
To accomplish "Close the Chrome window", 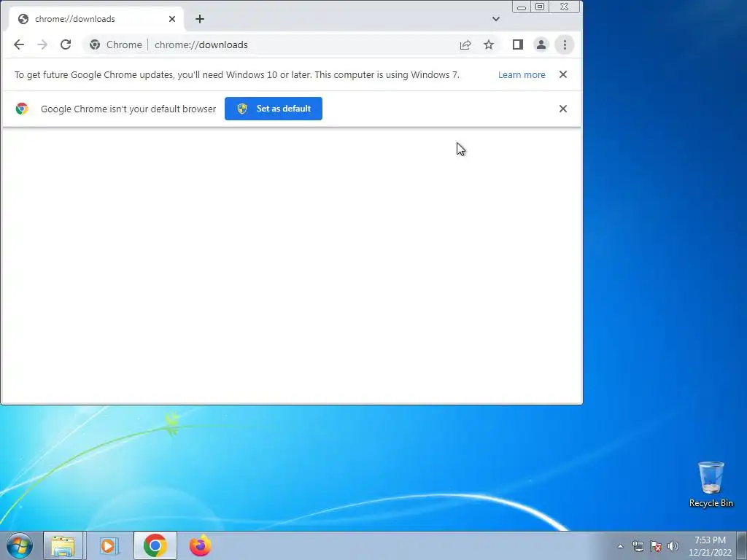I will coord(565,7).
